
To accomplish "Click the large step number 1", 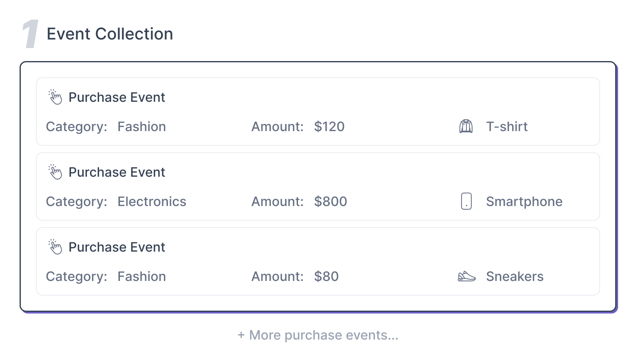I will pos(31,34).
